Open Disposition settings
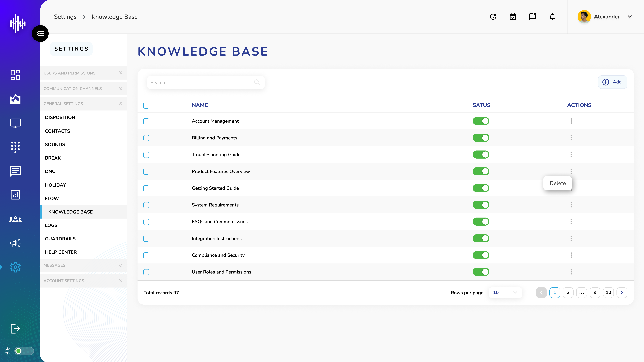 60,117
